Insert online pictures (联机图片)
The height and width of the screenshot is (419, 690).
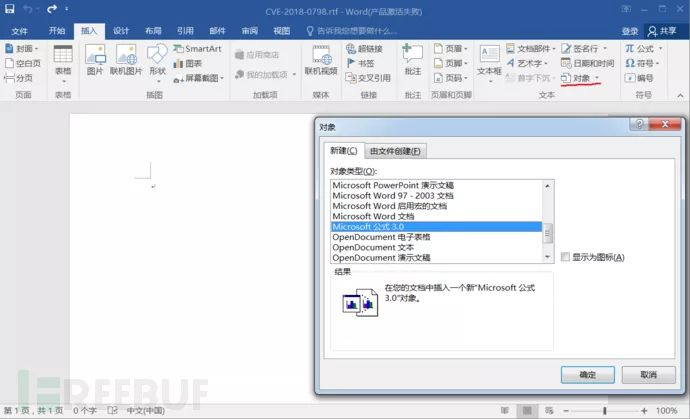[126, 60]
